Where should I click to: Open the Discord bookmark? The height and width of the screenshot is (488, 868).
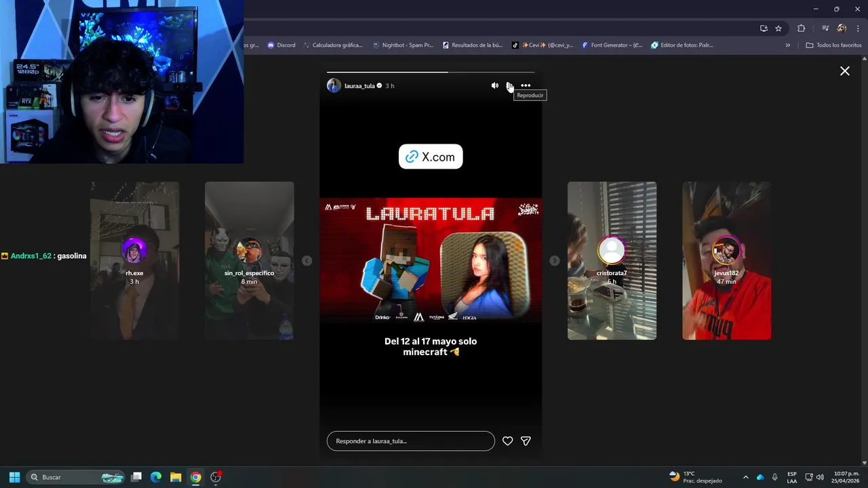pos(281,45)
